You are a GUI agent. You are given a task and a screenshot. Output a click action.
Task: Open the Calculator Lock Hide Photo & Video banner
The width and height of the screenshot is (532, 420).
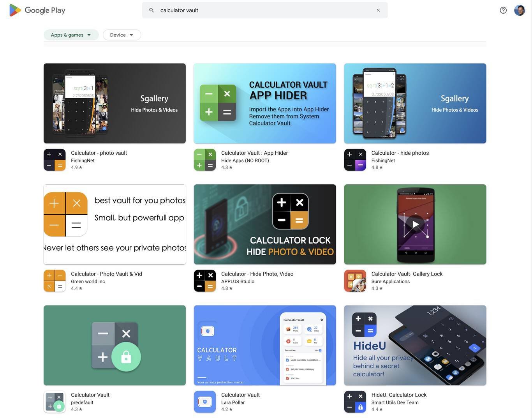[265, 224]
